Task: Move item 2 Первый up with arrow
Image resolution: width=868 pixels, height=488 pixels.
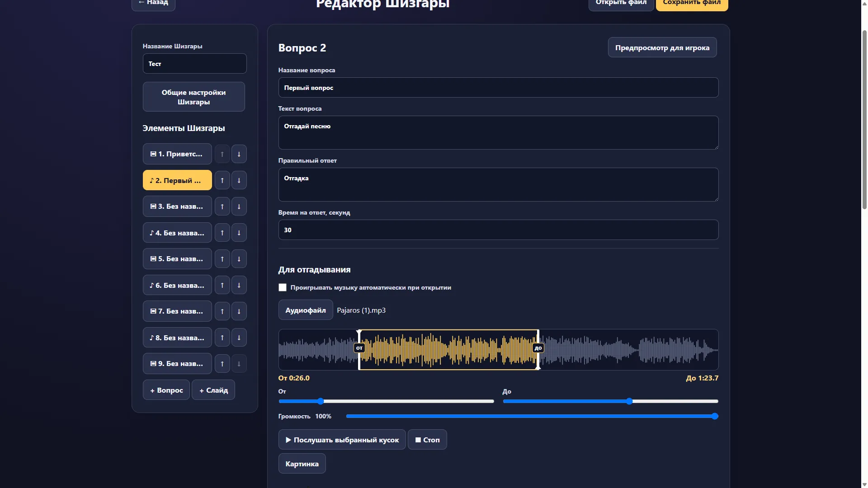Action: point(222,180)
